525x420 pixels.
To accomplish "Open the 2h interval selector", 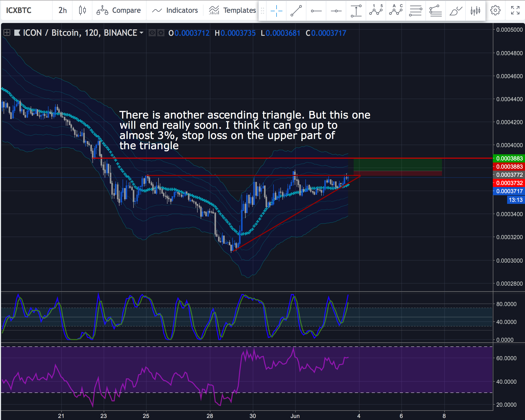I will (x=63, y=10).
